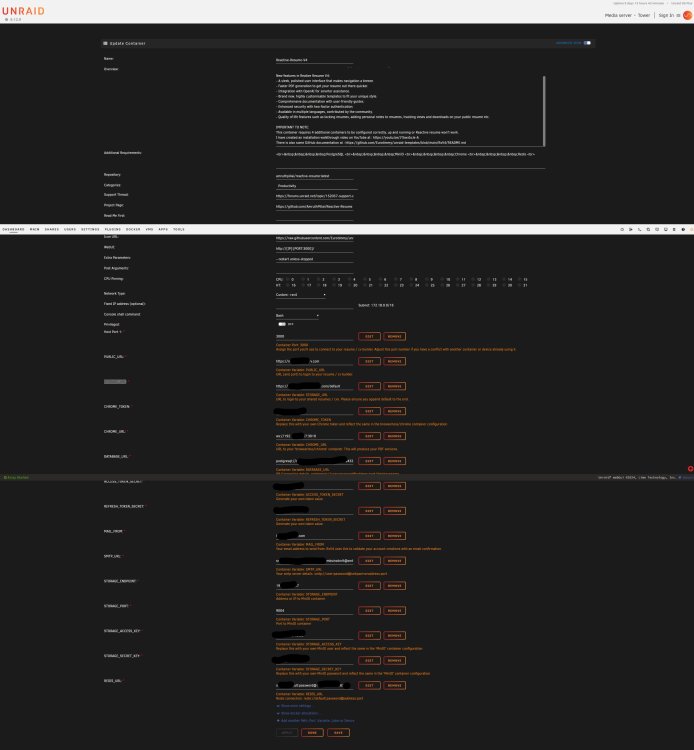The width and height of the screenshot is (694, 750).
Task: Open the Users menu
Action: pos(70,230)
